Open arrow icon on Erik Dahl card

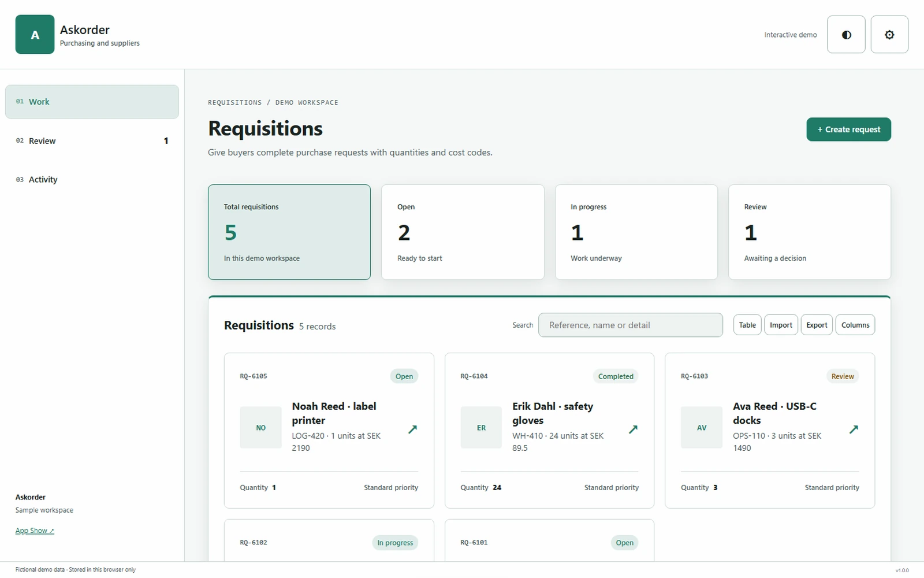point(633,429)
